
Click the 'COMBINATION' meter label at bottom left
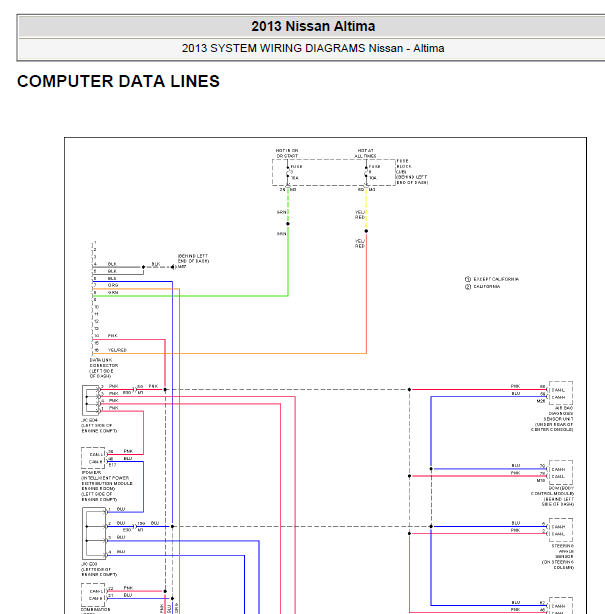[96, 610]
